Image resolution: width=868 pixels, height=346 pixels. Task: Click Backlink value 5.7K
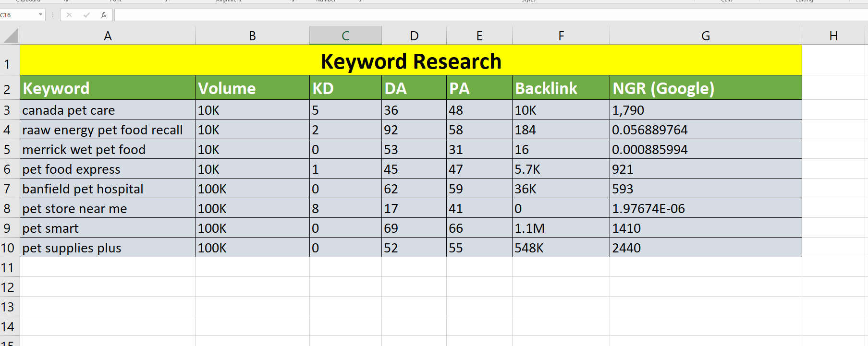[x=561, y=169]
